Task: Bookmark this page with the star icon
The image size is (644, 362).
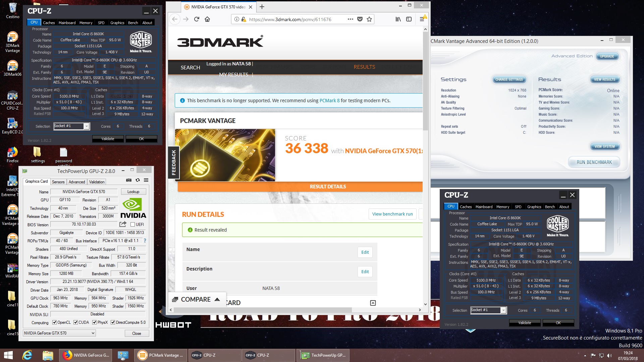Action: (x=369, y=19)
